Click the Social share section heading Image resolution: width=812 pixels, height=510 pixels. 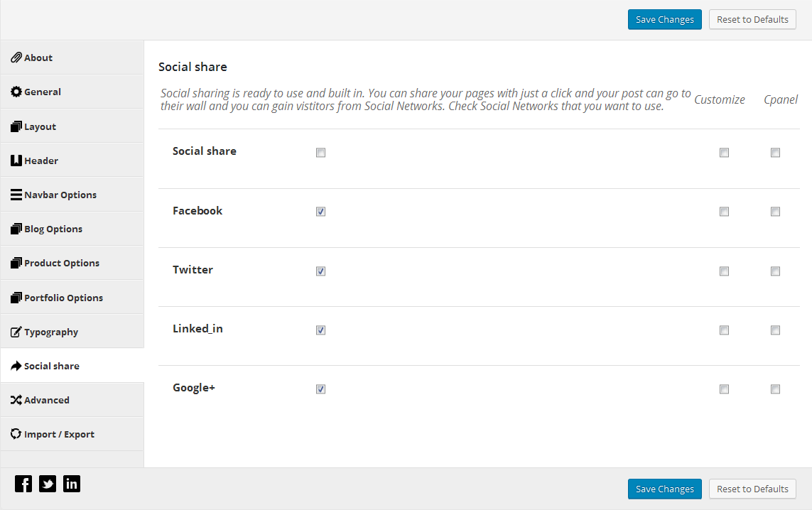point(193,67)
